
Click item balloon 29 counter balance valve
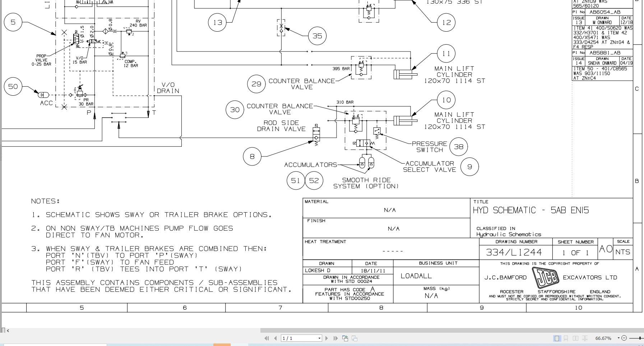(256, 84)
